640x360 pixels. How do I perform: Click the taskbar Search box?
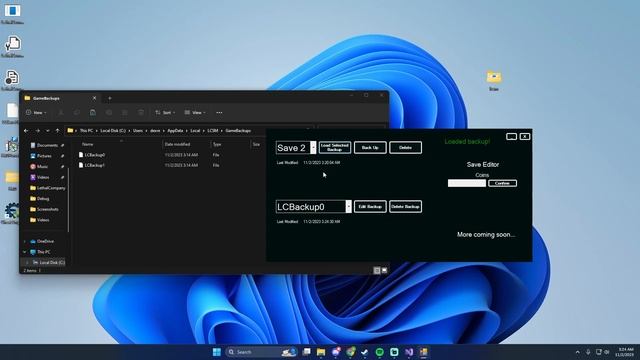(x=260, y=352)
